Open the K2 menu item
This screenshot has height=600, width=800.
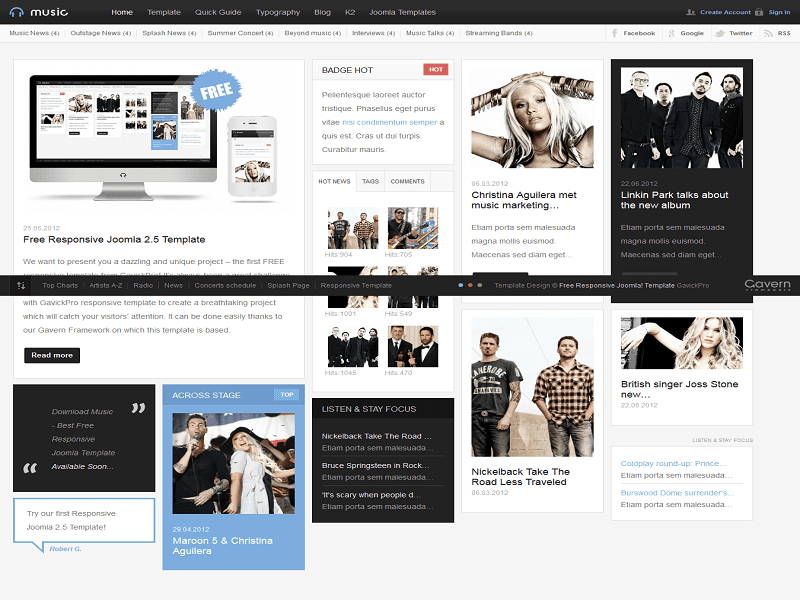[350, 12]
